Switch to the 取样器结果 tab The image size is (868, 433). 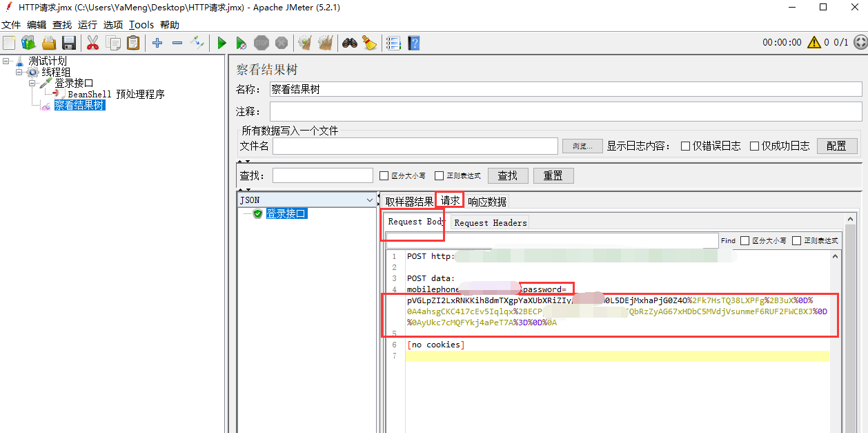409,202
